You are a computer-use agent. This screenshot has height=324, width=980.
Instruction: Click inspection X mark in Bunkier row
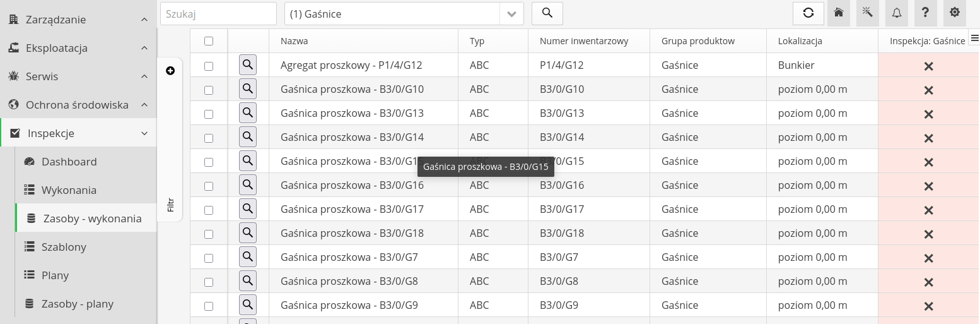[928, 66]
